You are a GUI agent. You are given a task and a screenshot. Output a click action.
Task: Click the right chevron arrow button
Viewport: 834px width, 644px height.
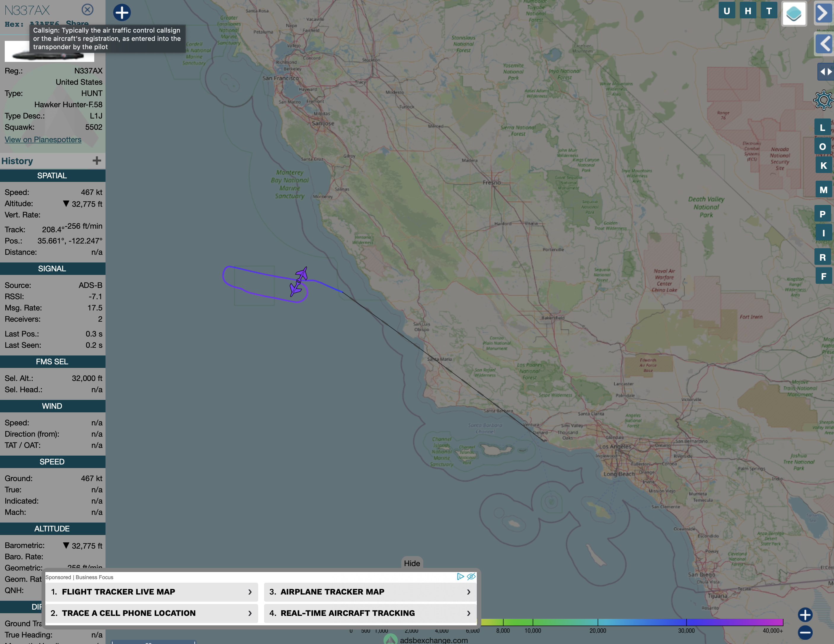pyautogui.click(x=824, y=13)
